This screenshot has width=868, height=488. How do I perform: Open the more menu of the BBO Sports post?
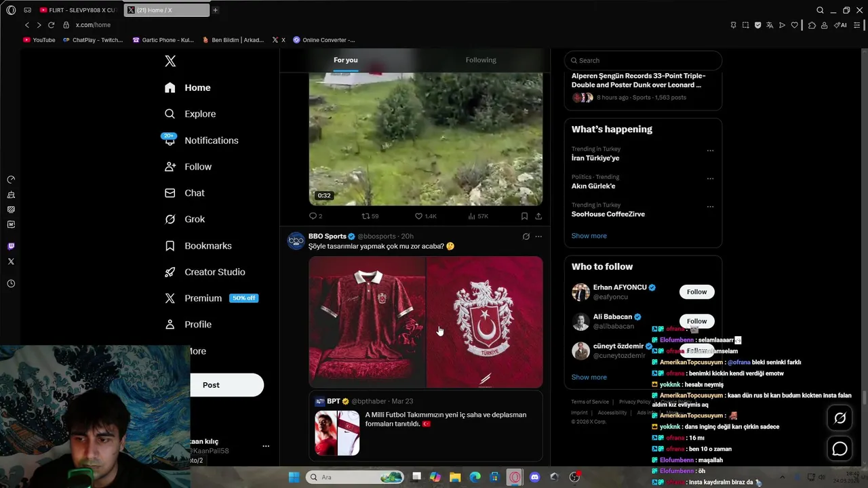point(538,237)
